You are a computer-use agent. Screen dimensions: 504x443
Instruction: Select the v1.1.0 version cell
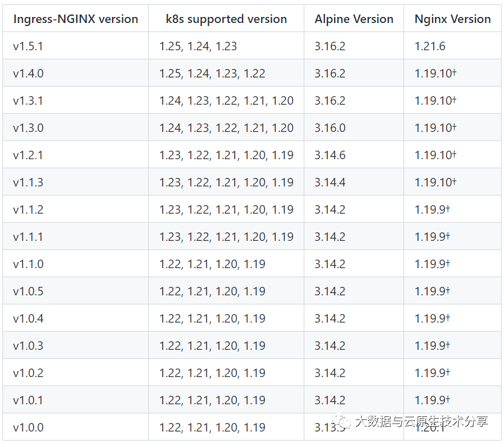point(76,263)
